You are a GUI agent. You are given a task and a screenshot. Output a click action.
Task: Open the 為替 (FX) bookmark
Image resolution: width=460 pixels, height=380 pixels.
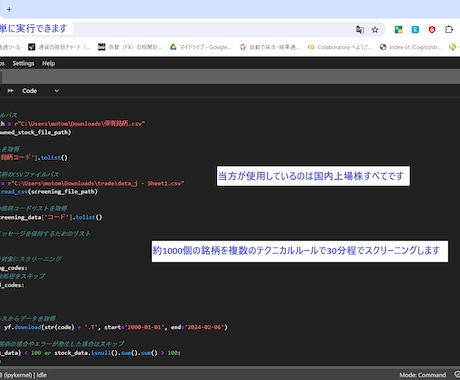tap(130, 47)
